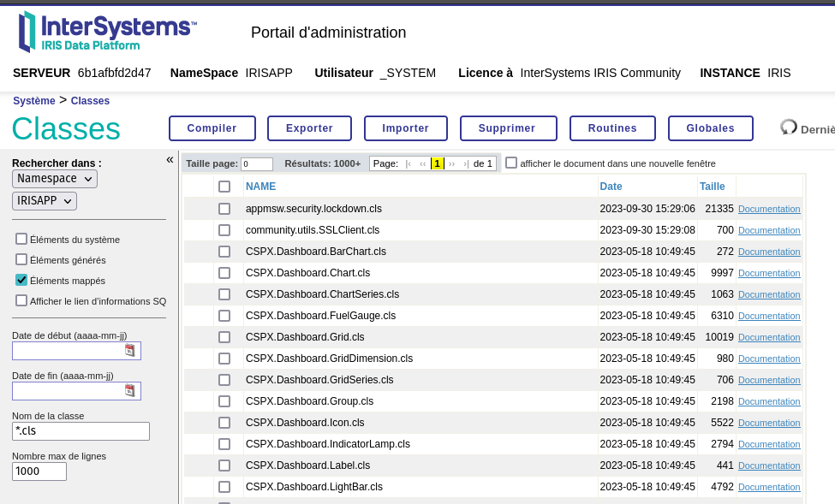The width and height of the screenshot is (835, 504).
Task: Click the Système breadcrumb link
Action: (33, 101)
